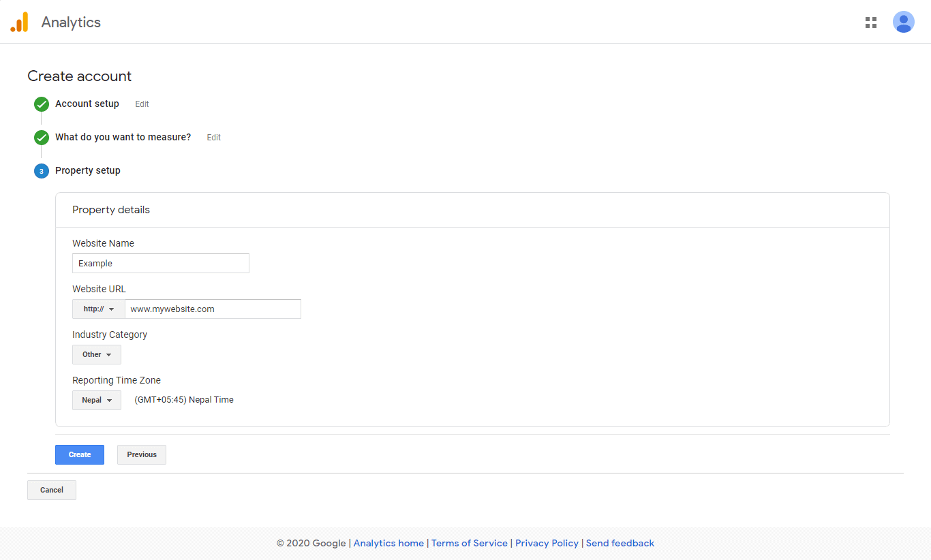
Task: Open the user account avatar
Action: click(904, 22)
